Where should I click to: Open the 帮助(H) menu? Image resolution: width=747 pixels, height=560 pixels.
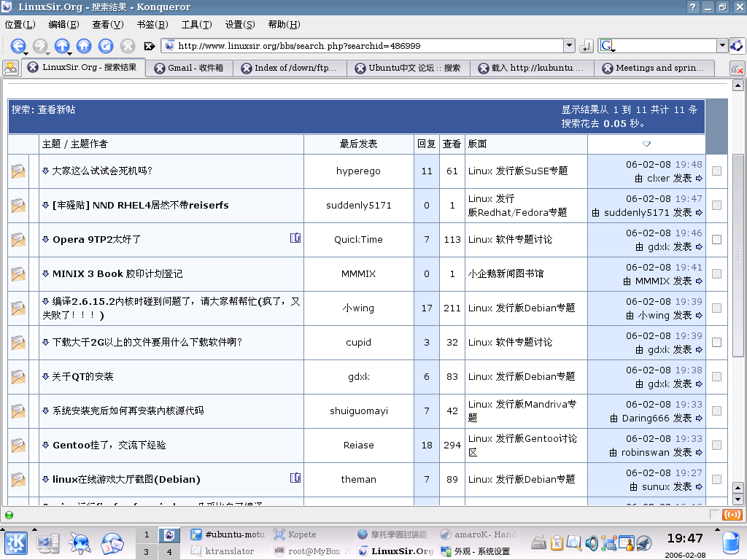point(284,24)
